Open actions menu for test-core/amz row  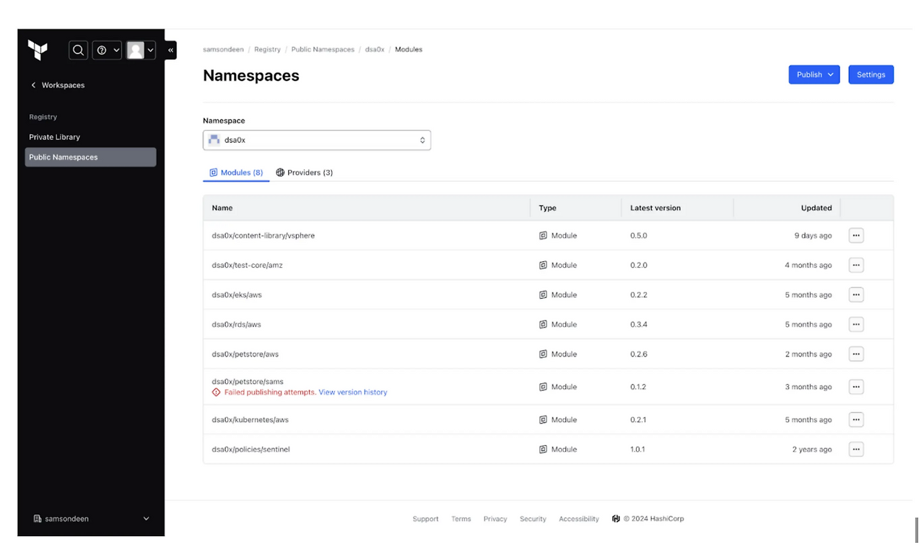(856, 266)
